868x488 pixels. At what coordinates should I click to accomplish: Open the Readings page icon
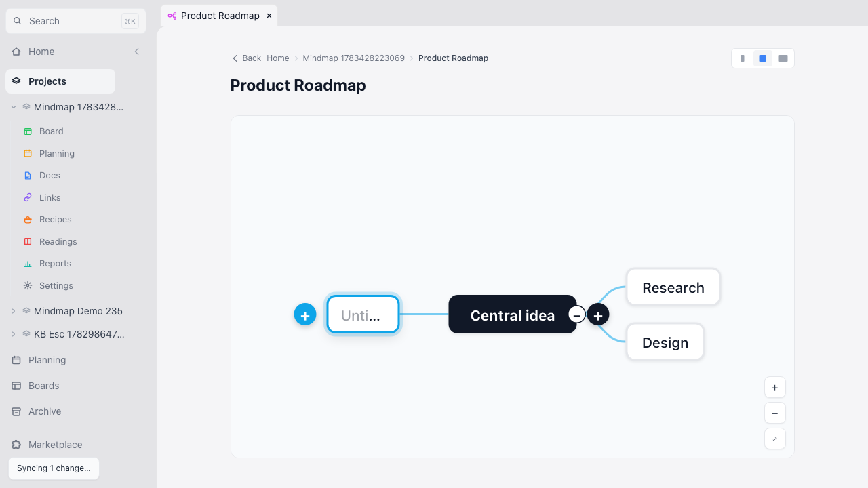(x=28, y=242)
